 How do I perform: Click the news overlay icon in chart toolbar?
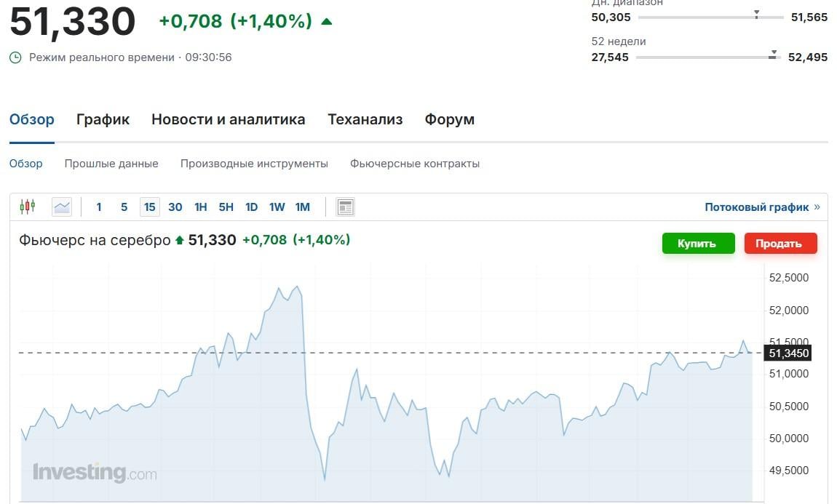coord(345,207)
